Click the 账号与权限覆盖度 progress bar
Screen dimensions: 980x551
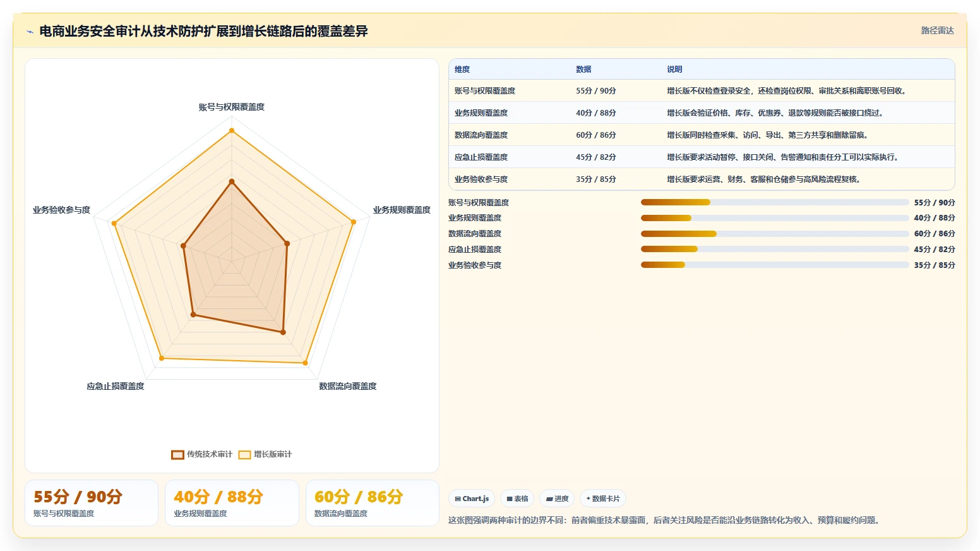click(x=775, y=202)
